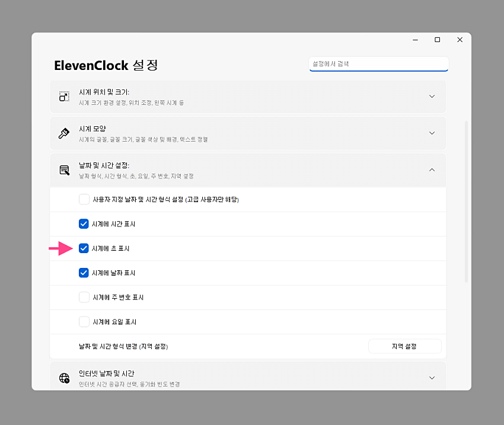
Task: Enable 시계에 주 번호 표시
Action: tap(83, 297)
